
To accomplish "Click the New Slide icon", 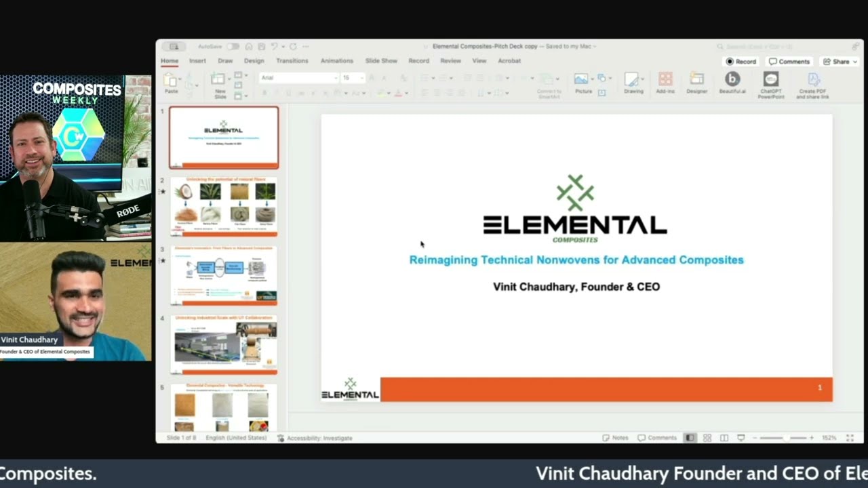I will pos(218,79).
